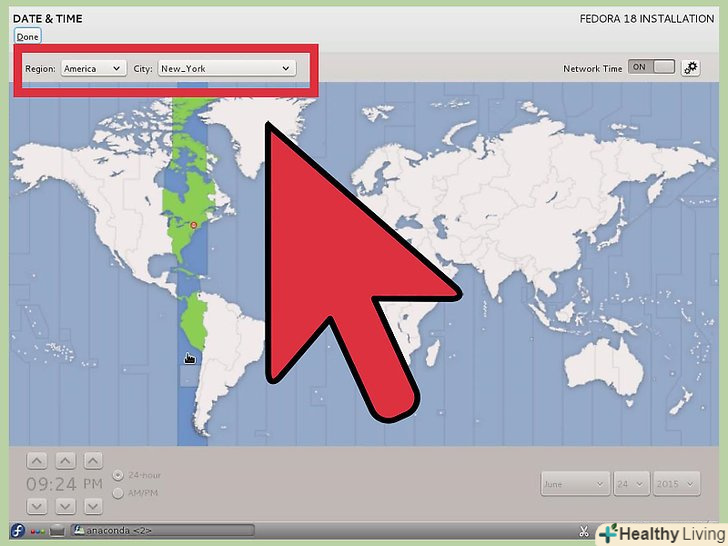Open the month dropdown showing June

coord(575,484)
